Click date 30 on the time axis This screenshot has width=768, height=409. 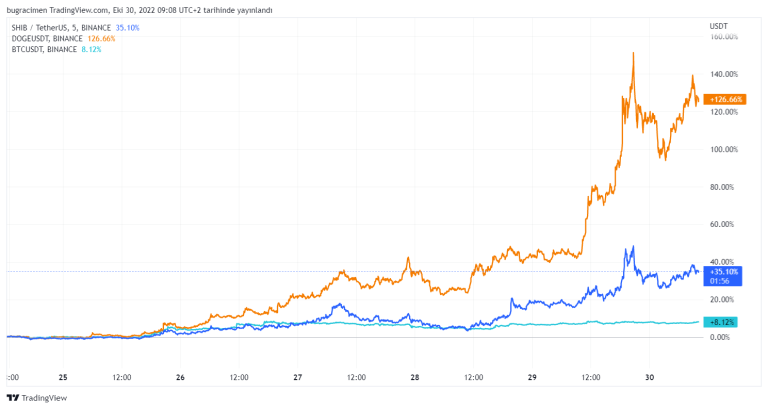tap(649, 377)
